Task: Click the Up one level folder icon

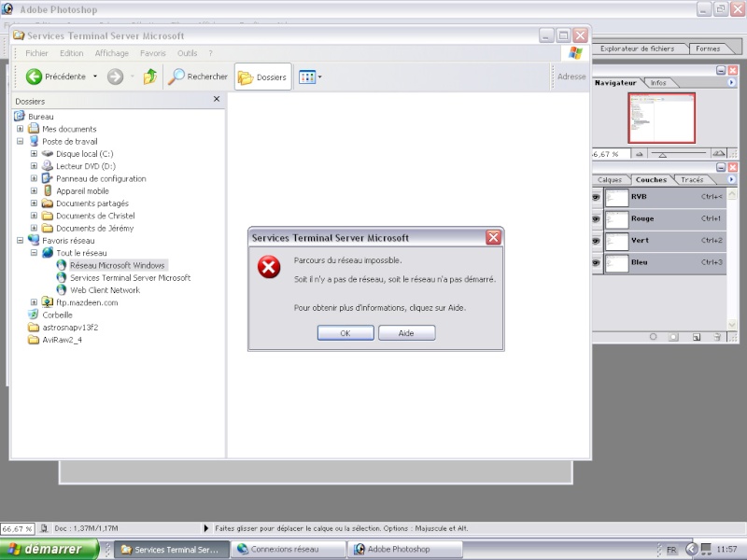Action: 150,77
